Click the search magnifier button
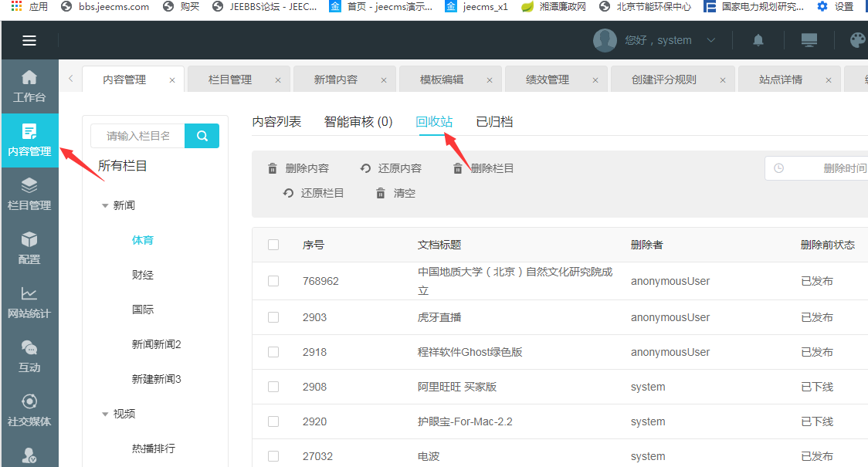The height and width of the screenshot is (467, 868). coord(202,136)
